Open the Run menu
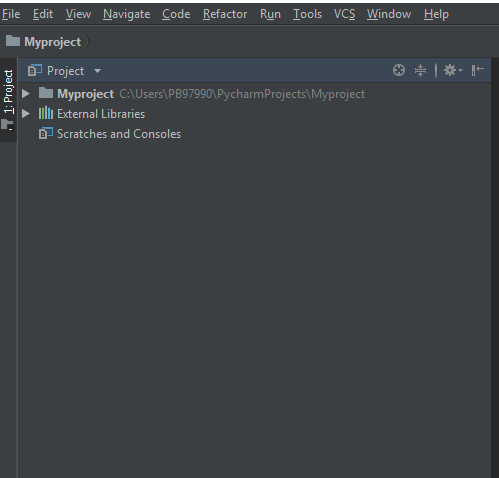 (270, 14)
